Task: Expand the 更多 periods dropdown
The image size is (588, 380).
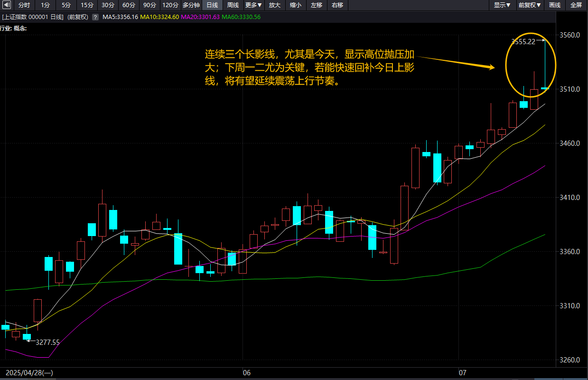Action: pos(254,5)
